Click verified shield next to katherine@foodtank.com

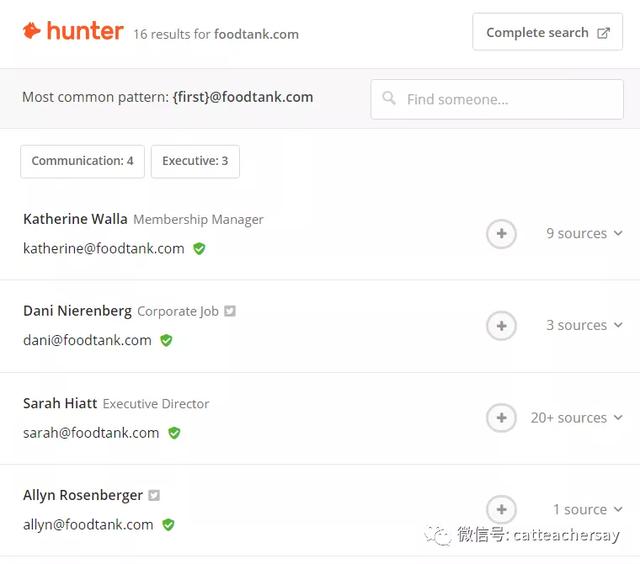click(199, 249)
